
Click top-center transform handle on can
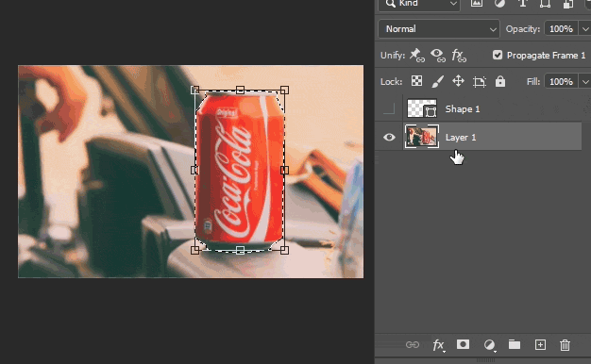point(240,90)
